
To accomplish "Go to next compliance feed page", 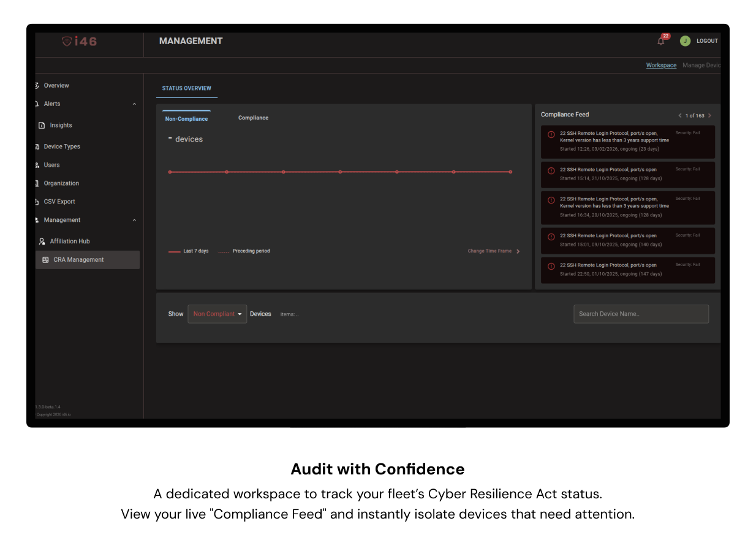I will (709, 115).
